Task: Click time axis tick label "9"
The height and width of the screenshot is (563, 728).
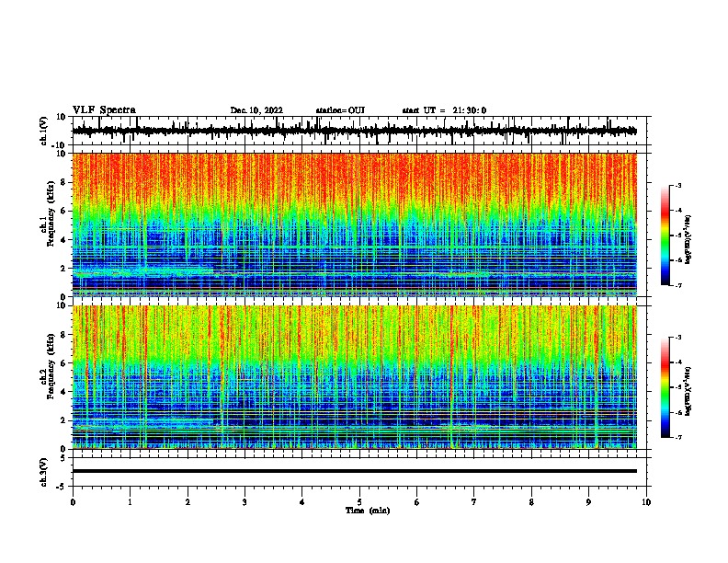Action: (x=588, y=502)
